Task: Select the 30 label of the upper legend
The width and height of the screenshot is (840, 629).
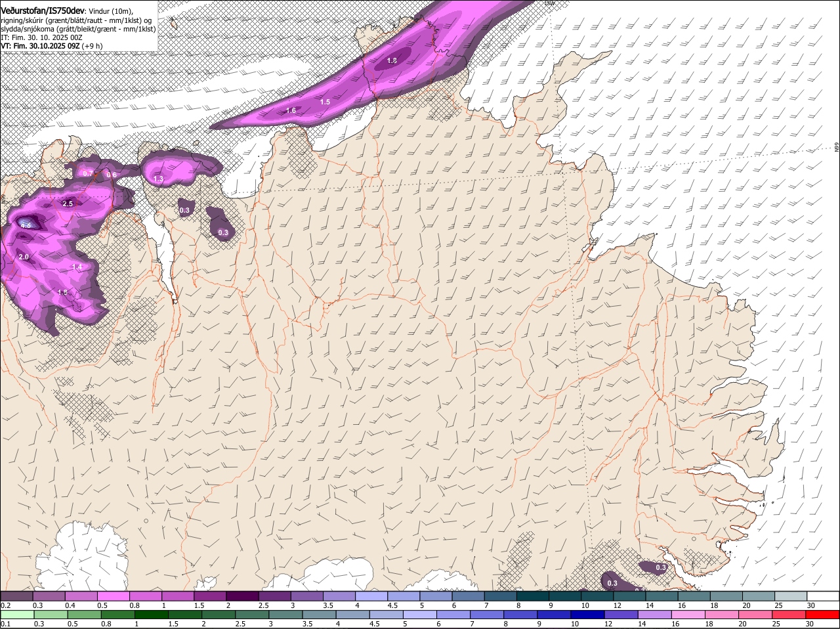Action: pyautogui.click(x=811, y=605)
